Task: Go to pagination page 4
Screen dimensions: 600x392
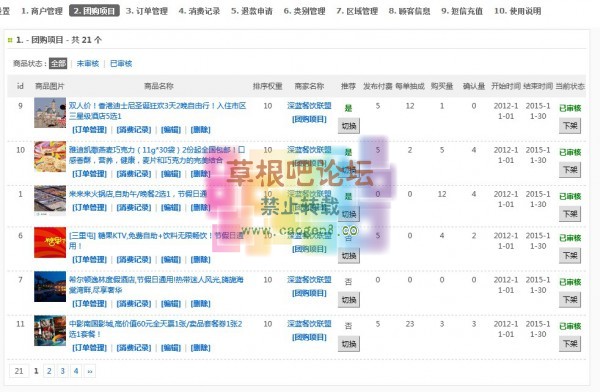Action: point(76,371)
